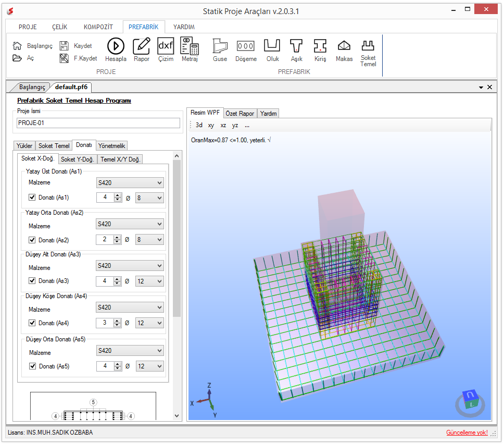504x444 pixels.
Task: Switch to xy plane view
Action: click(211, 126)
